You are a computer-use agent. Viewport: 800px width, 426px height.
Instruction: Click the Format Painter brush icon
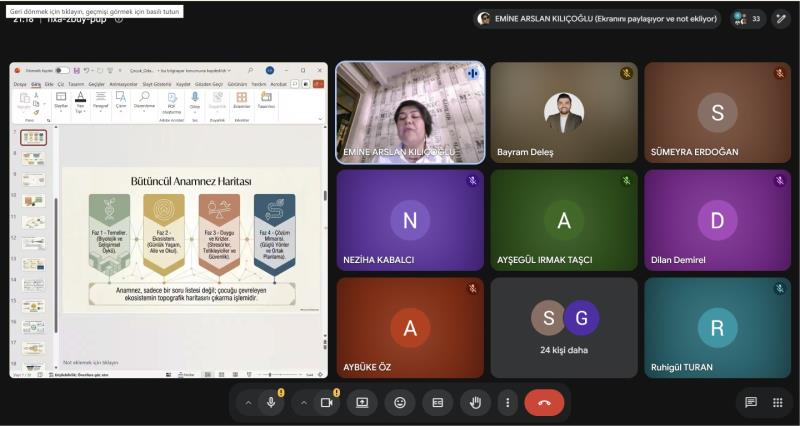point(36,113)
